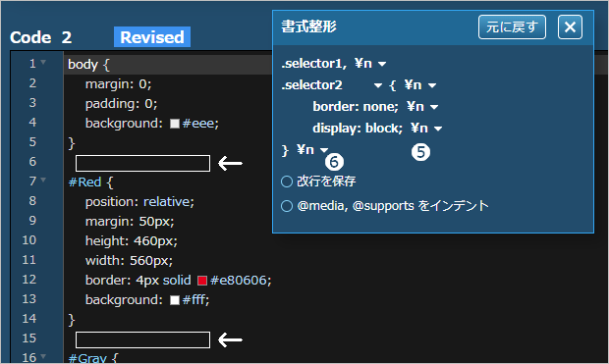The height and width of the screenshot is (364, 609).
Task: Collapse the #Red block fold arrow on line 7
Action: 43,180
